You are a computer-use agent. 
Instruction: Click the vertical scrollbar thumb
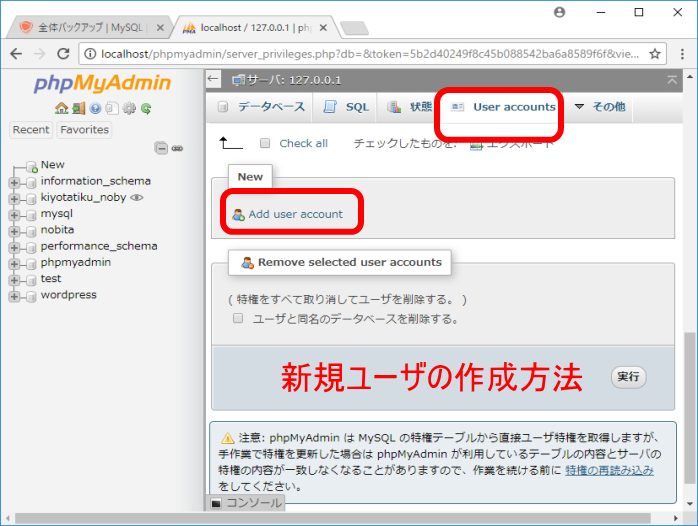point(690,408)
